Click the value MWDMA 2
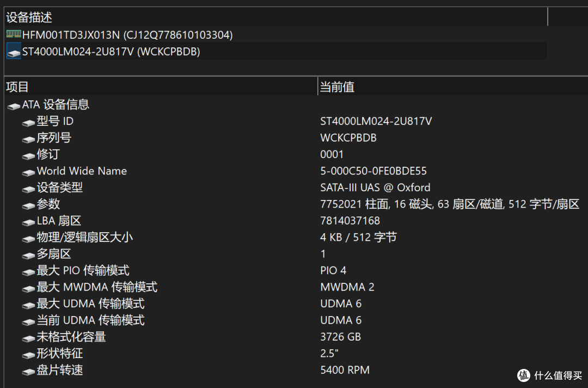Image resolution: width=588 pixels, height=388 pixels. click(347, 287)
